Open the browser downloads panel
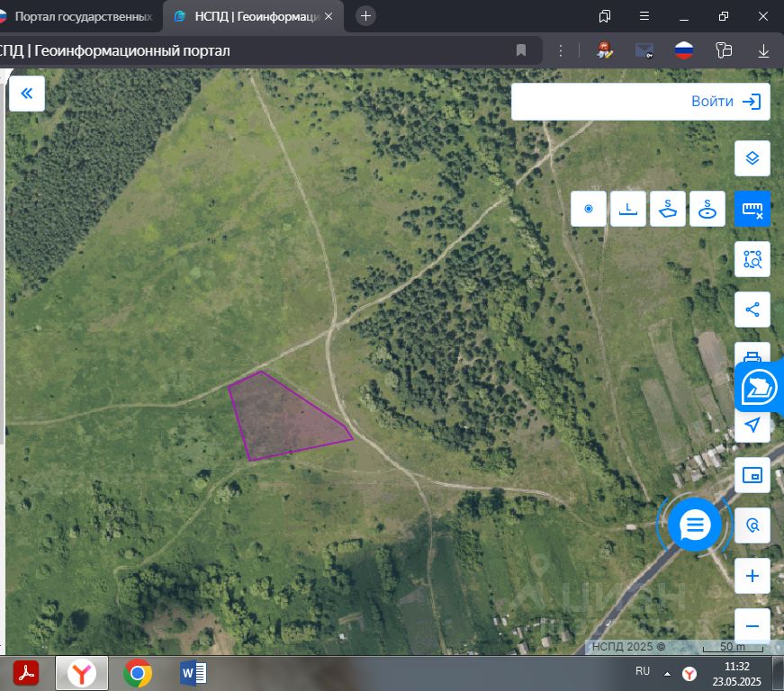784x691 pixels. pos(763,50)
